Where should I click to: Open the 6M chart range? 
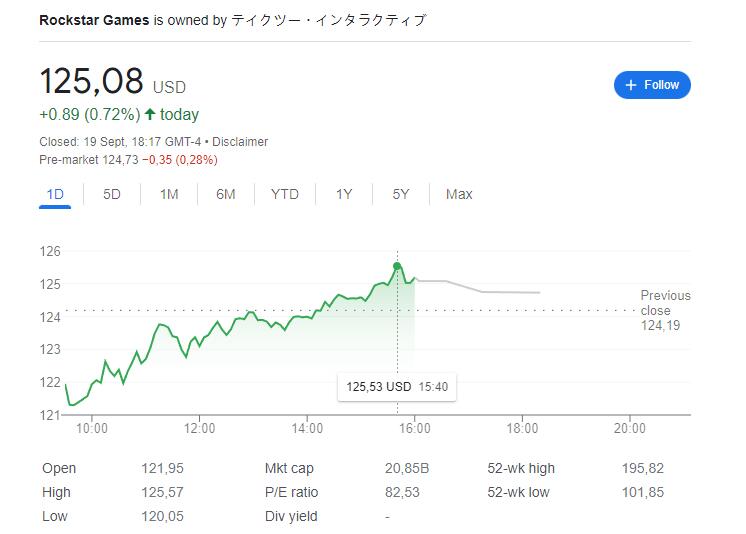tap(226, 194)
